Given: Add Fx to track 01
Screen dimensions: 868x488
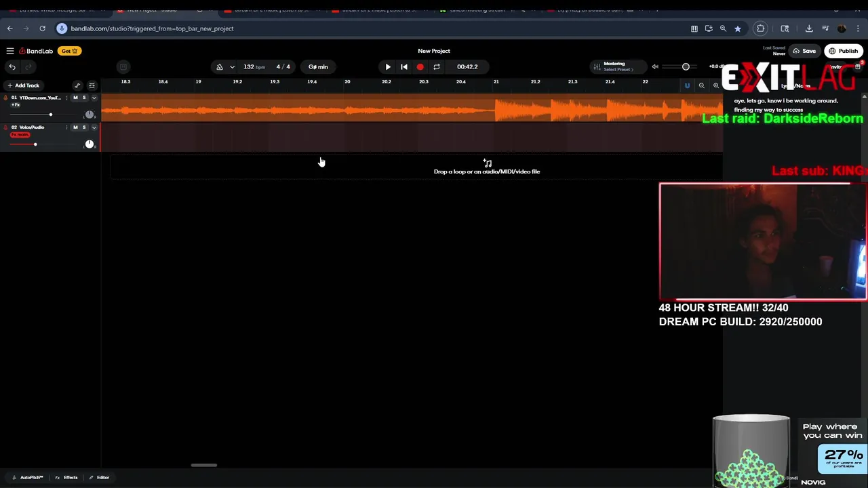Looking at the screenshot, I should (x=16, y=105).
